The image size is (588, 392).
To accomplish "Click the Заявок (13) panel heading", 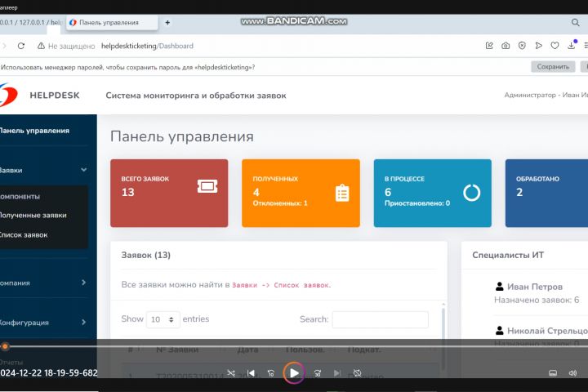I will pyautogui.click(x=146, y=255).
